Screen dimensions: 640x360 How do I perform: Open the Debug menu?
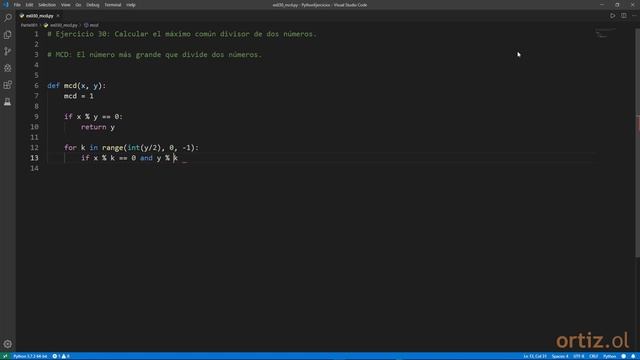[x=93, y=5]
